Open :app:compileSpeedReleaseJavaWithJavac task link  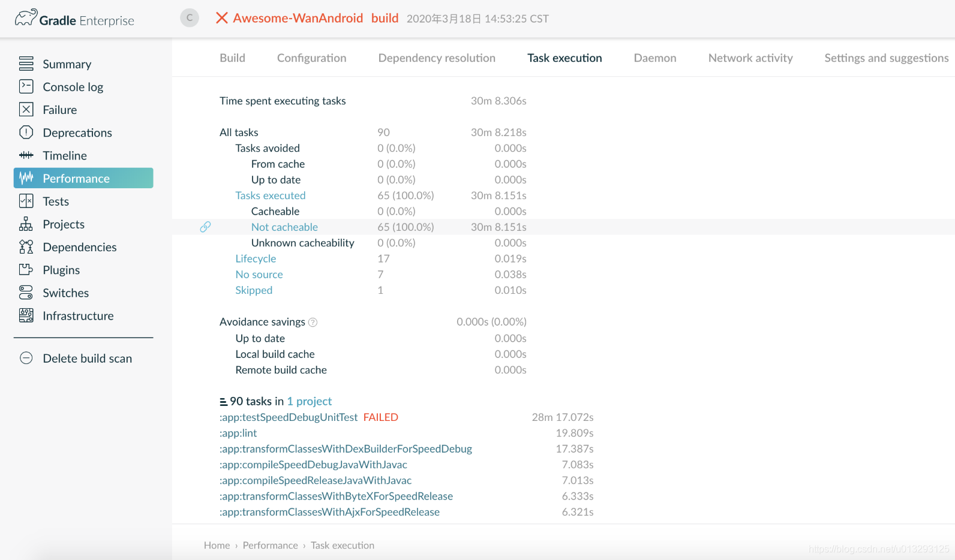click(316, 480)
